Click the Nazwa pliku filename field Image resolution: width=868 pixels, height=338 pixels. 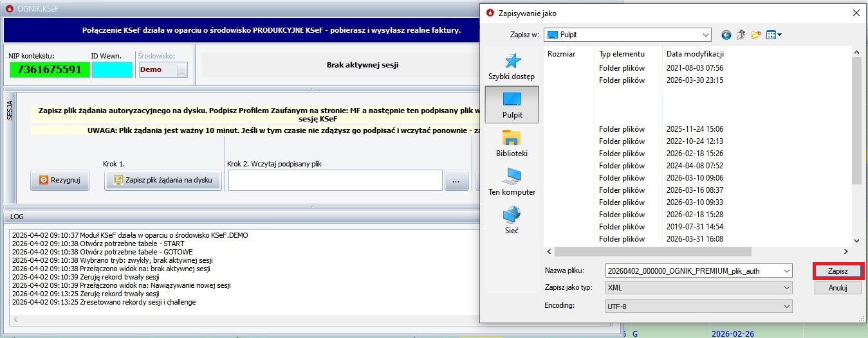(694, 271)
